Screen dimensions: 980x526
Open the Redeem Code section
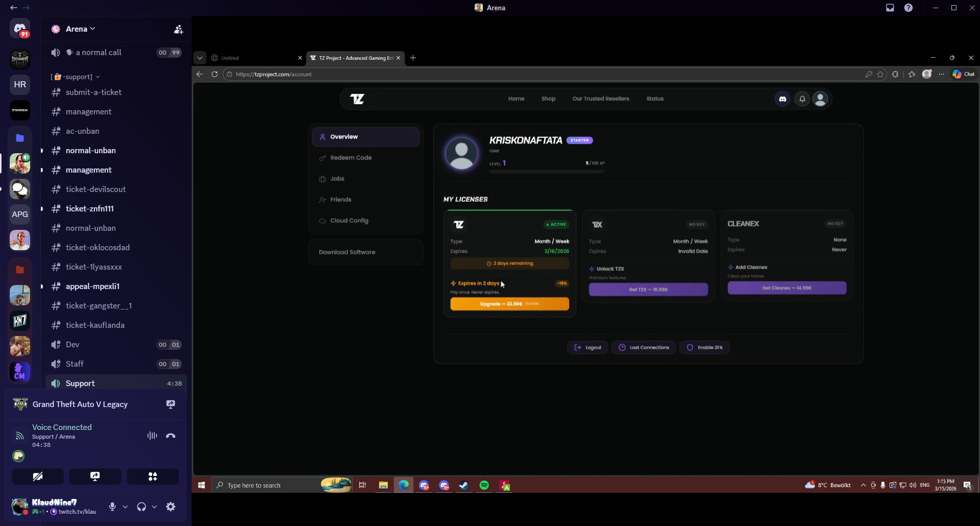click(x=366, y=158)
